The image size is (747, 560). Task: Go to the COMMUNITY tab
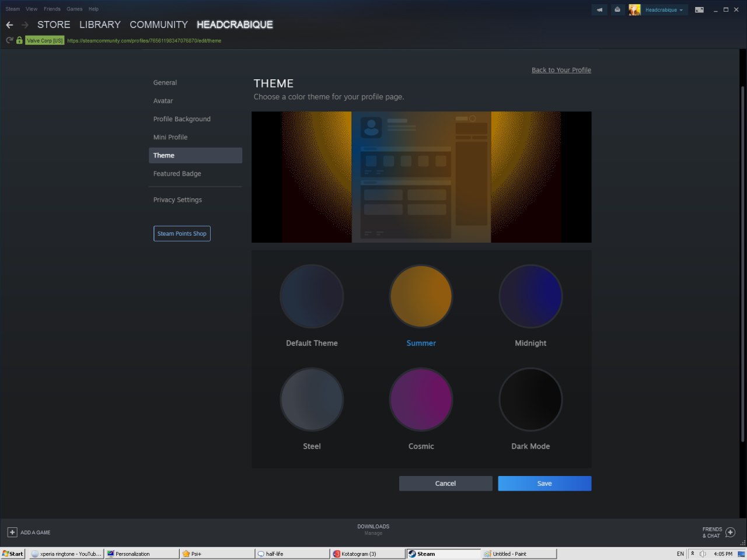pyautogui.click(x=159, y=24)
